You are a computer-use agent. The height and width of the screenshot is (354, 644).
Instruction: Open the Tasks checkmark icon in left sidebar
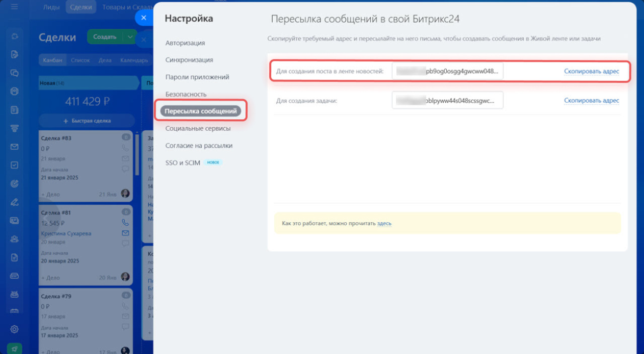tap(15, 165)
